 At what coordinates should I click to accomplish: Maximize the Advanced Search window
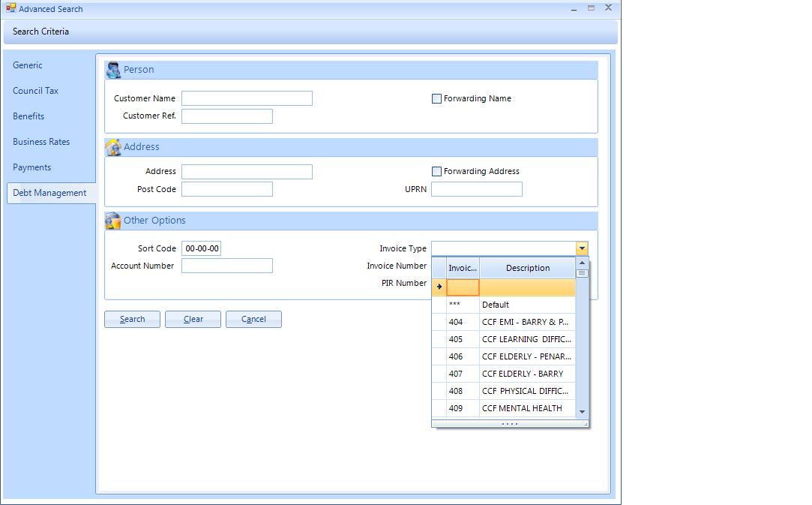(x=591, y=8)
